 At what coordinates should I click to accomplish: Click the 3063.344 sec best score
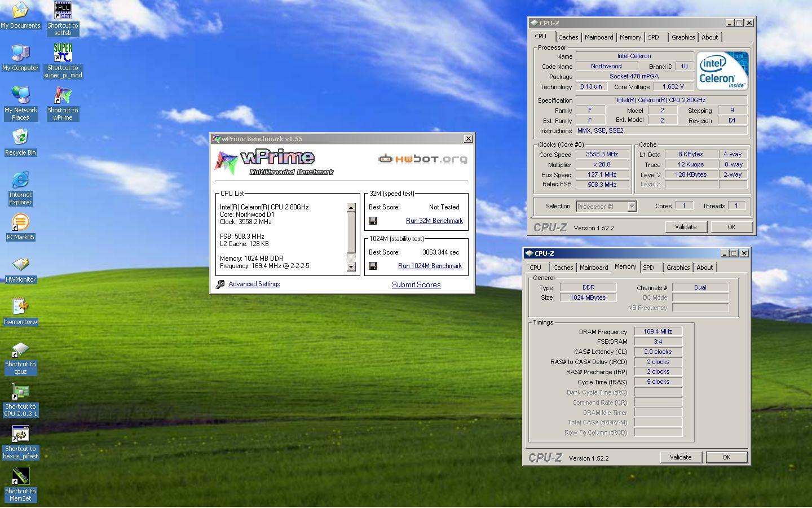[x=440, y=252]
